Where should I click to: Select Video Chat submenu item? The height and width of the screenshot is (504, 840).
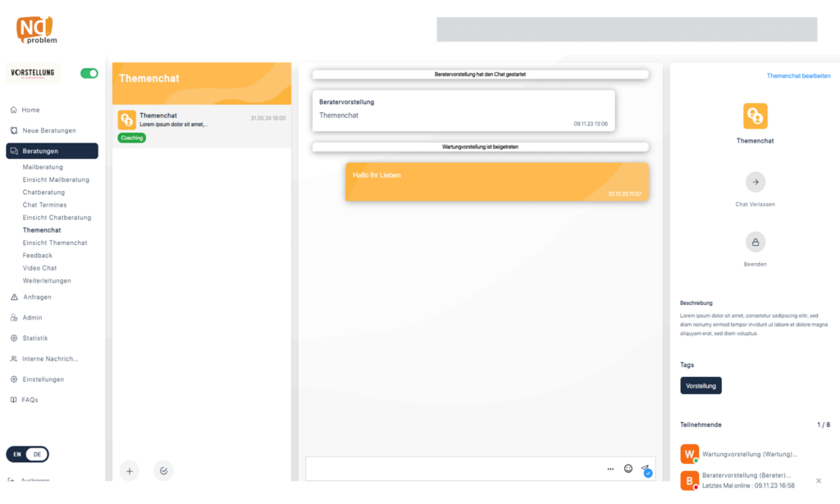pos(39,268)
